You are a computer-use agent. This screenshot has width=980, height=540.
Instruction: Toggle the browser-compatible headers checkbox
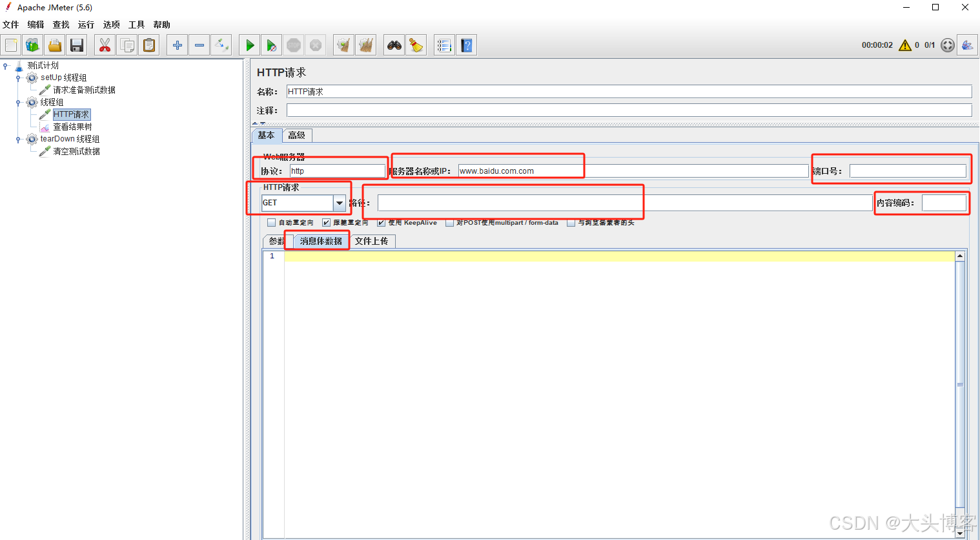point(571,222)
